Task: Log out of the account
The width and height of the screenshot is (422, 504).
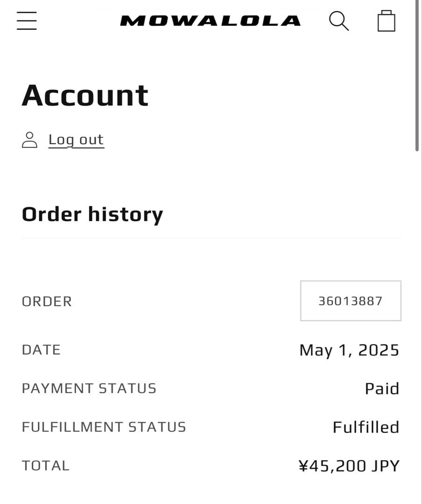Action: click(76, 140)
